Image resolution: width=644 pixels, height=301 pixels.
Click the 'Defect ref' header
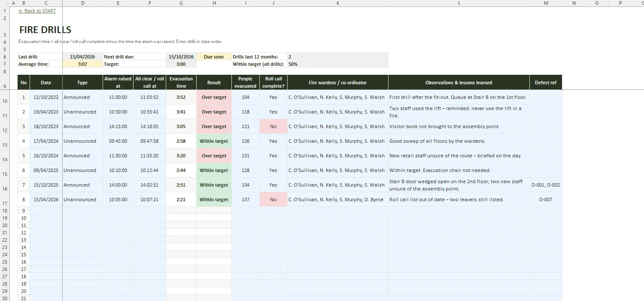[546, 83]
